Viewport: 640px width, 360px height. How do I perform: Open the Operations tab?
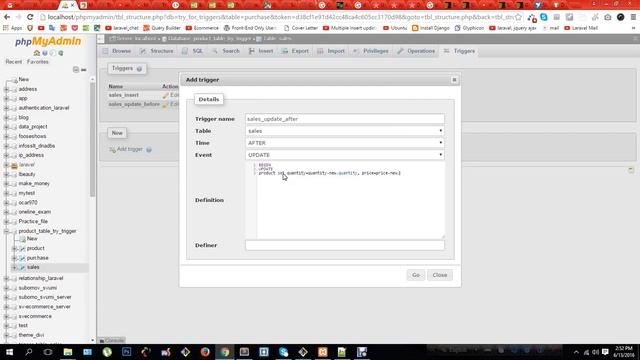click(416, 51)
